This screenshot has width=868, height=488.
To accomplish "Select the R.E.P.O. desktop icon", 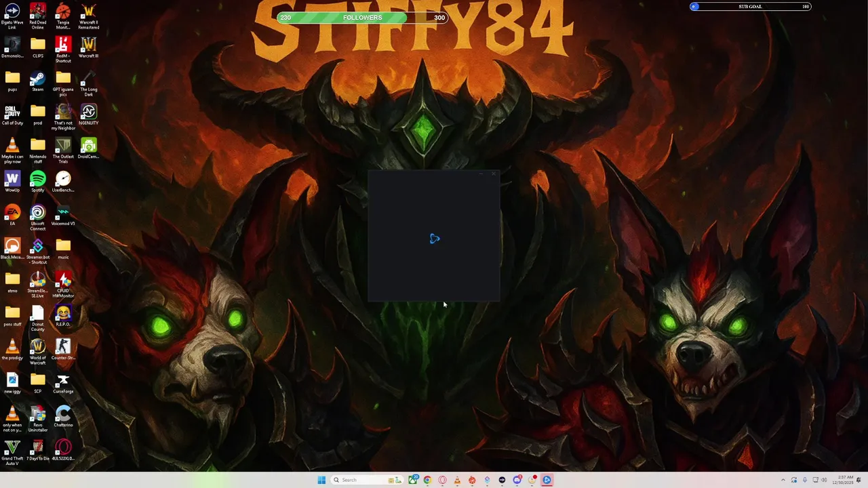I will tap(63, 315).
